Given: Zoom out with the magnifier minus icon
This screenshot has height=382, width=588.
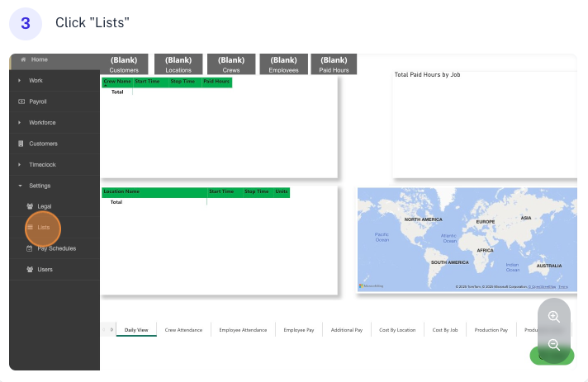Looking at the screenshot, I should 553,346.
